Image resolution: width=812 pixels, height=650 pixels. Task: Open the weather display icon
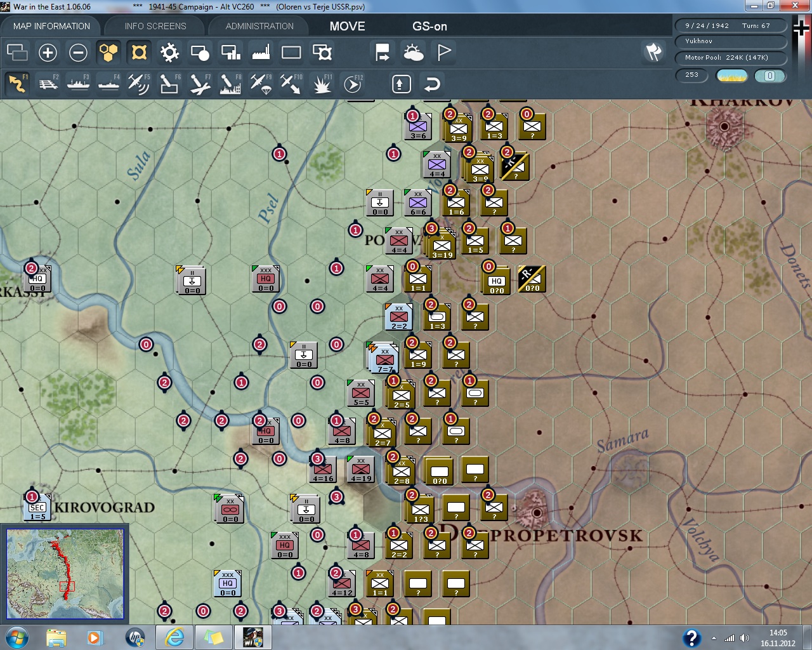point(414,53)
